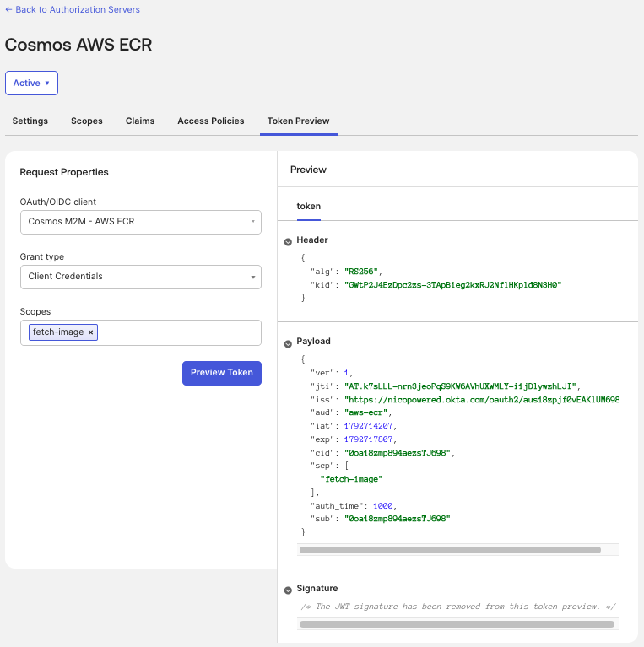Click the ver value 1
The height and width of the screenshot is (647, 644).
tap(346, 373)
